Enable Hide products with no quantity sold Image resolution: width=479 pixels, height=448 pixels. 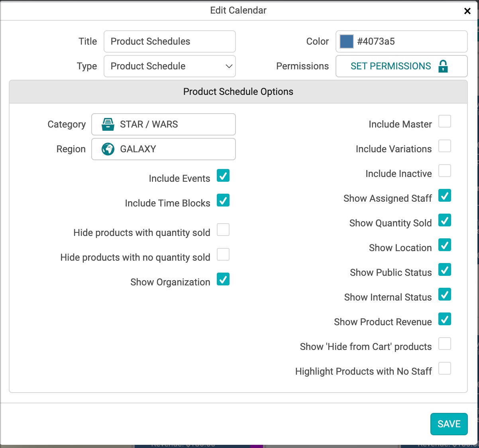coord(223,254)
